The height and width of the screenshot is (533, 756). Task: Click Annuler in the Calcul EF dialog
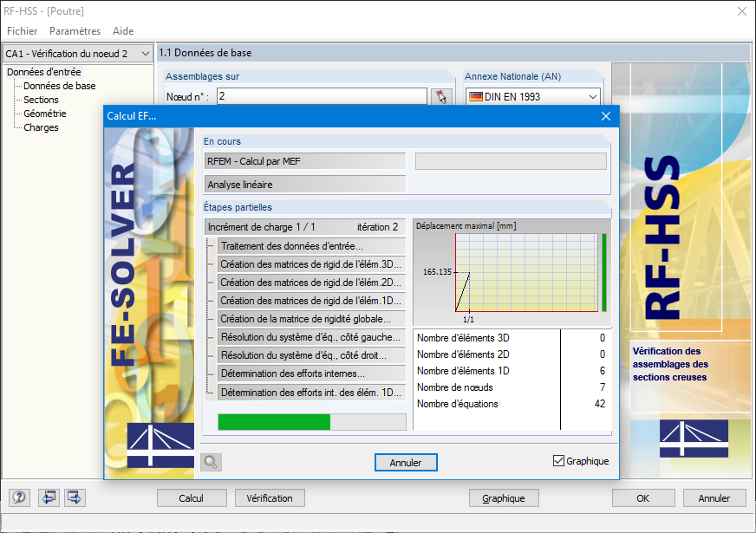(406, 462)
